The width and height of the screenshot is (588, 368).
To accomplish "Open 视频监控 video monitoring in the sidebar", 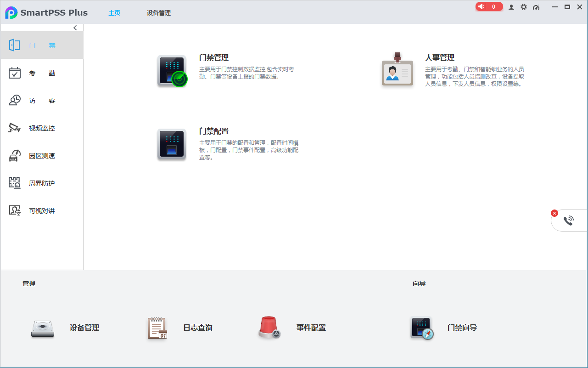I will click(42, 128).
